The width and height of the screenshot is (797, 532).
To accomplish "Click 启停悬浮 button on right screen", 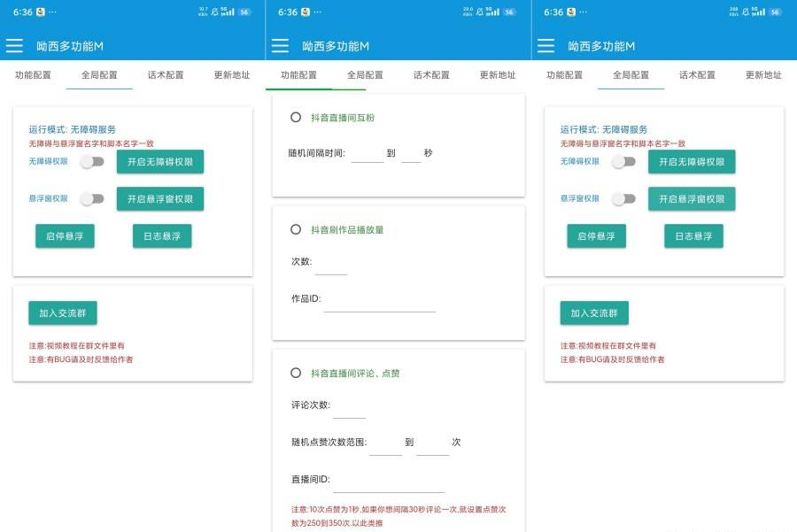I will [596, 235].
